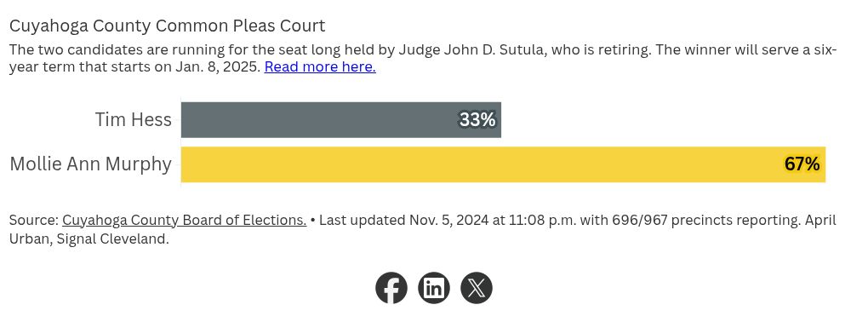Select Mollie Ann Murphy's yellow result bar
This screenshot has width=868, height=322.
click(503, 164)
